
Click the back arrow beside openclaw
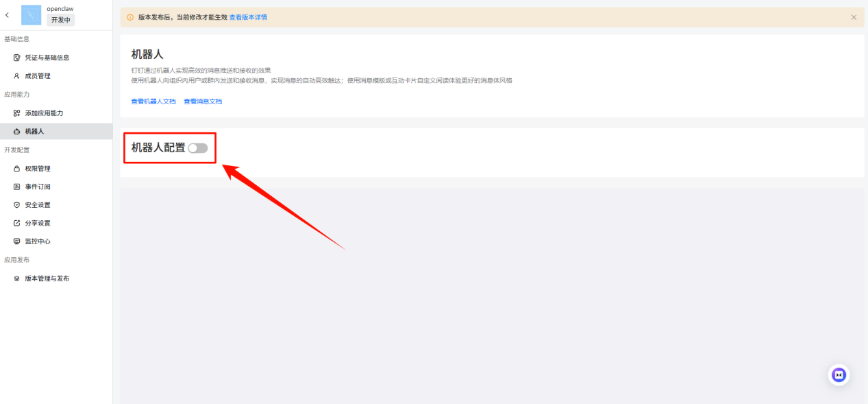8,14
